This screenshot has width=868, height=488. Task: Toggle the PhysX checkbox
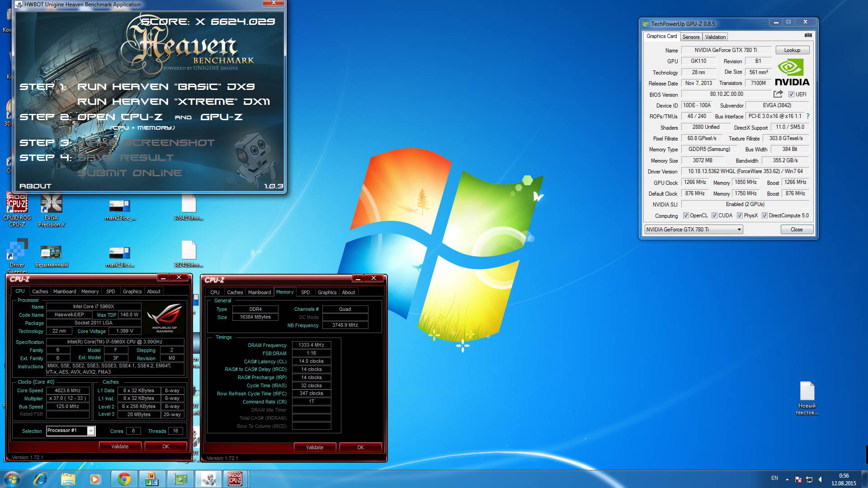click(x=740, y=216)
